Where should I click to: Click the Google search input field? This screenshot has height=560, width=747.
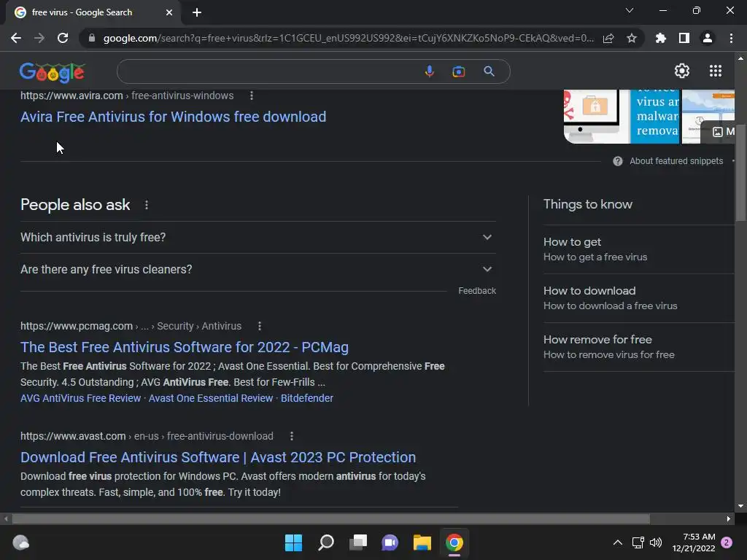[269, 71]
